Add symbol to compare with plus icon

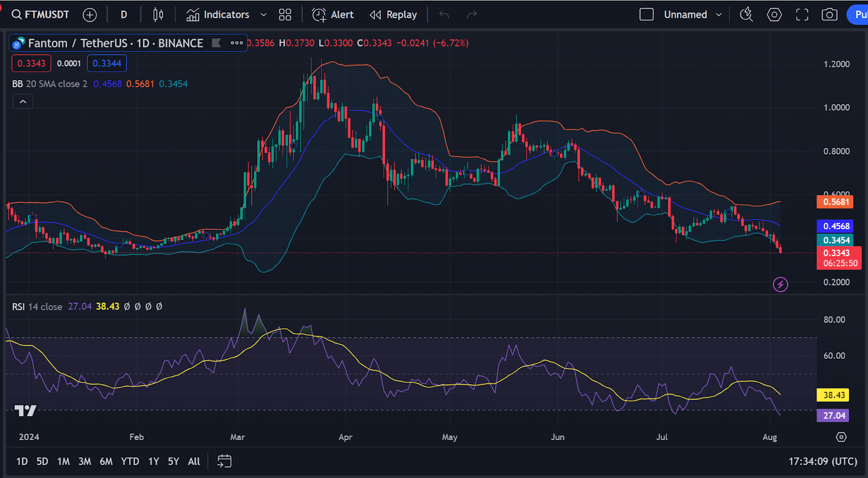[90, 15]
